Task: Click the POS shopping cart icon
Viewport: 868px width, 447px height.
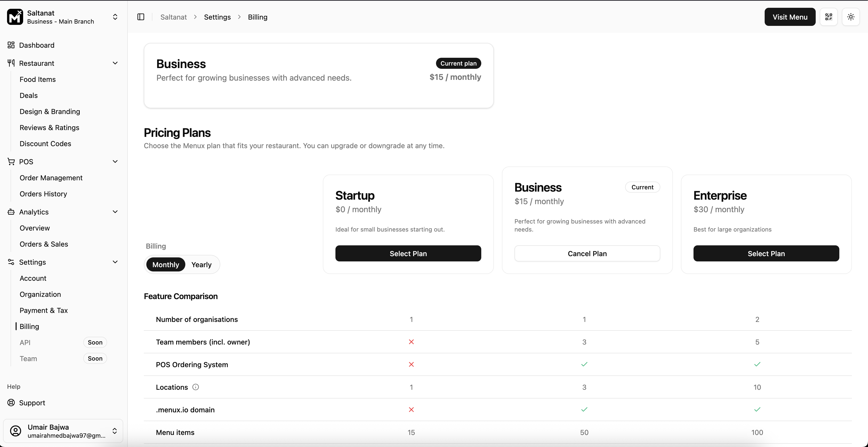Action: (x=11, y=161)
